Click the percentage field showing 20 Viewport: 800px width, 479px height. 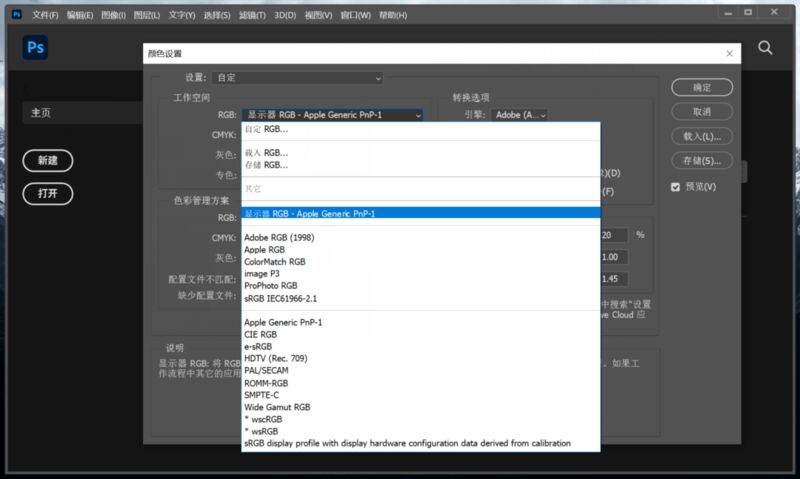pyautogui.click(x=614, y=235)
